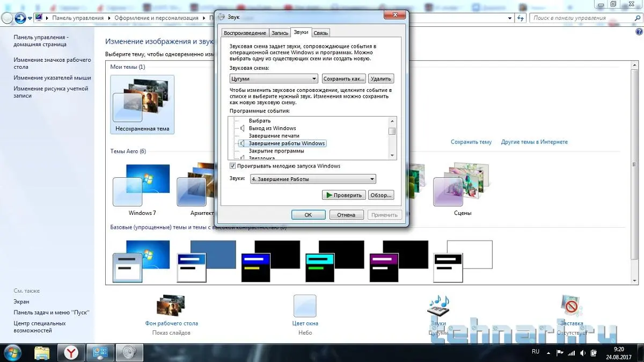Select the Несохраненная тема thumbnail

[x=142, y=104]
